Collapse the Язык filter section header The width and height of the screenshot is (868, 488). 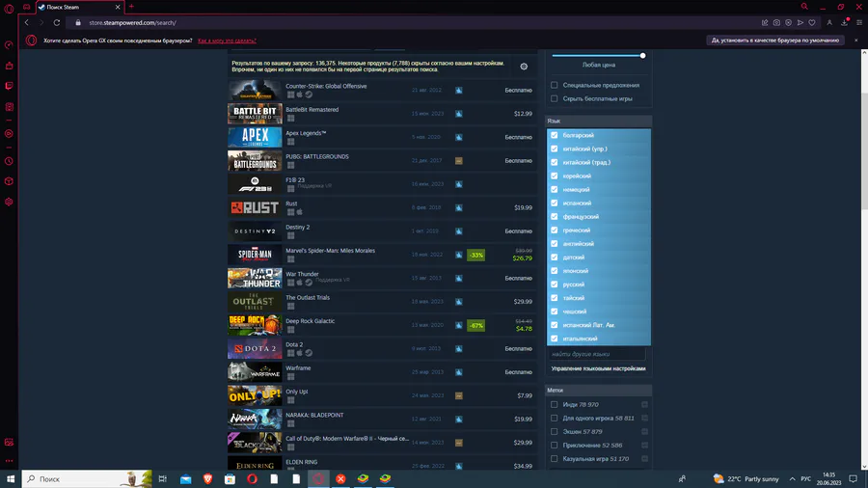pos(598,121)
